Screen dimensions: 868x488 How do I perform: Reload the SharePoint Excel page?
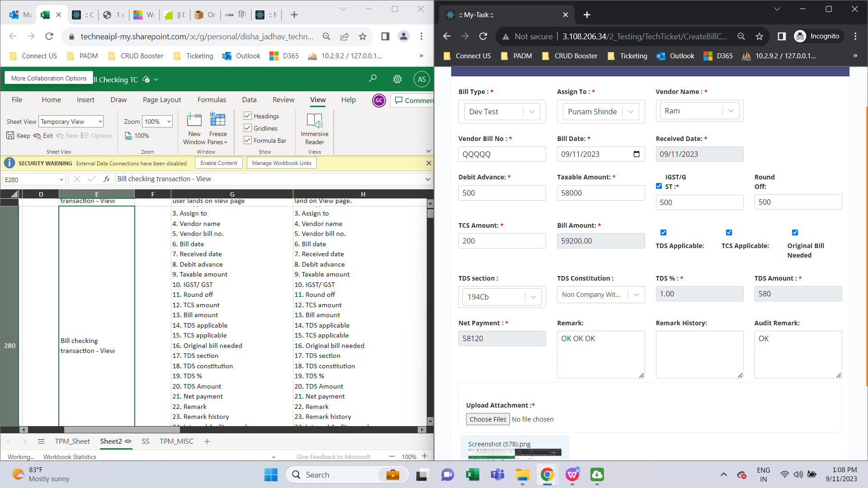point(49,36)
